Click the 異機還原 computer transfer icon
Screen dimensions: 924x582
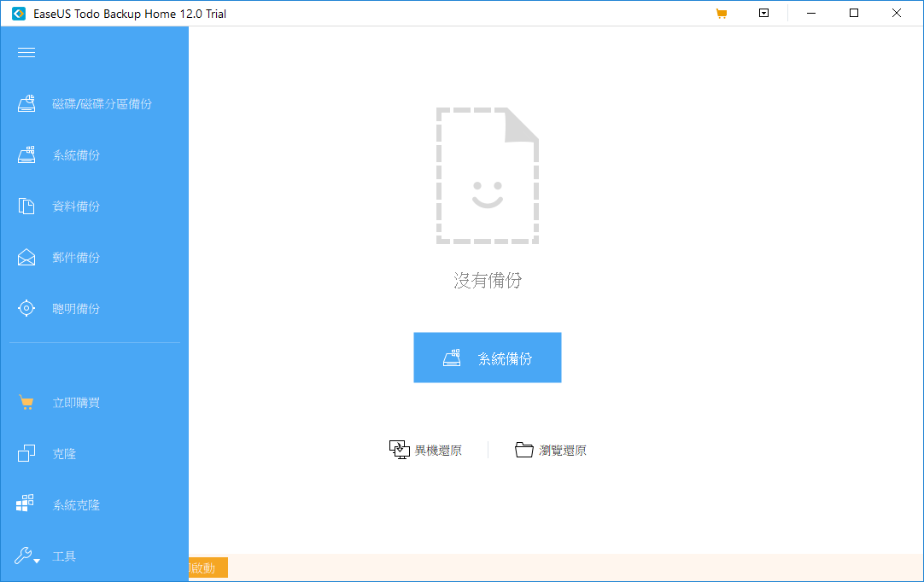click(400, 450)
